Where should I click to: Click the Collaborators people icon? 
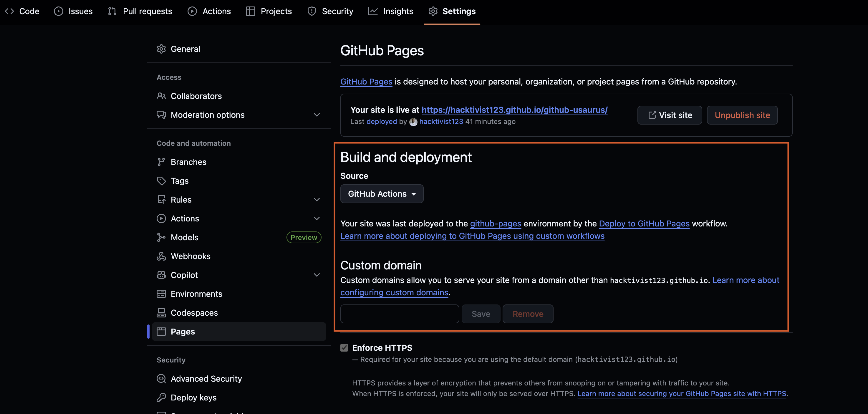pyautogui.click(x=161, y=96)
